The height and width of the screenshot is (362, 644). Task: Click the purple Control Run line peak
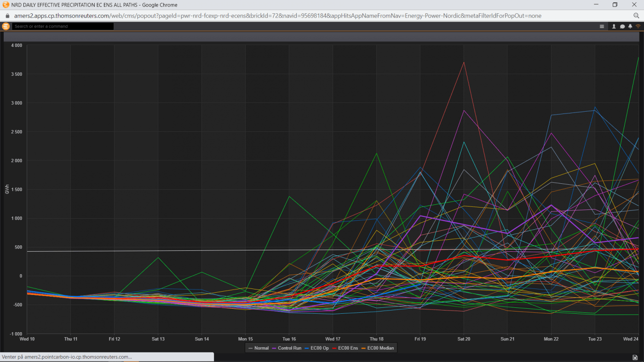[x=551, y=205]
